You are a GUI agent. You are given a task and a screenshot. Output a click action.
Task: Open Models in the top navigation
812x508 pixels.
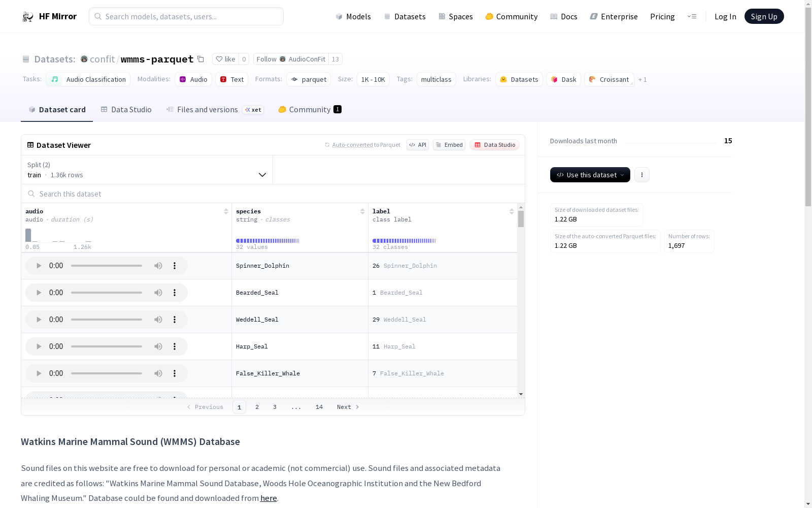pos(353,16)
